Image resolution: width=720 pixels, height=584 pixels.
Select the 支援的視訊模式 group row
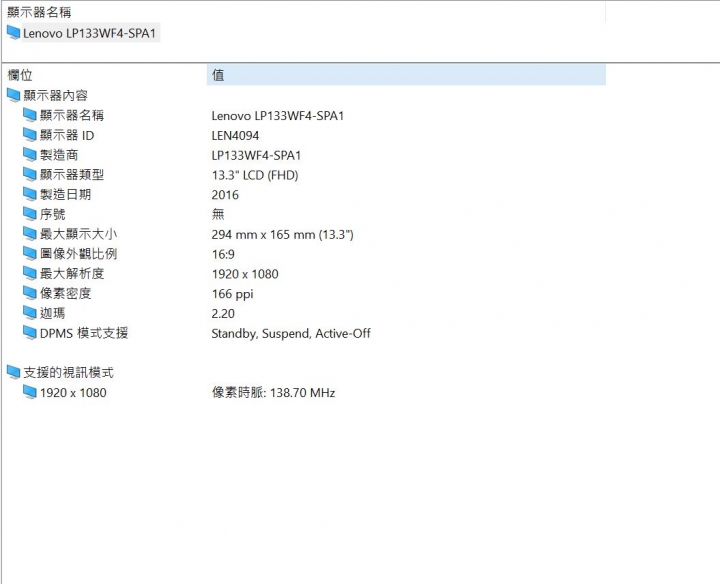point(68,372)
